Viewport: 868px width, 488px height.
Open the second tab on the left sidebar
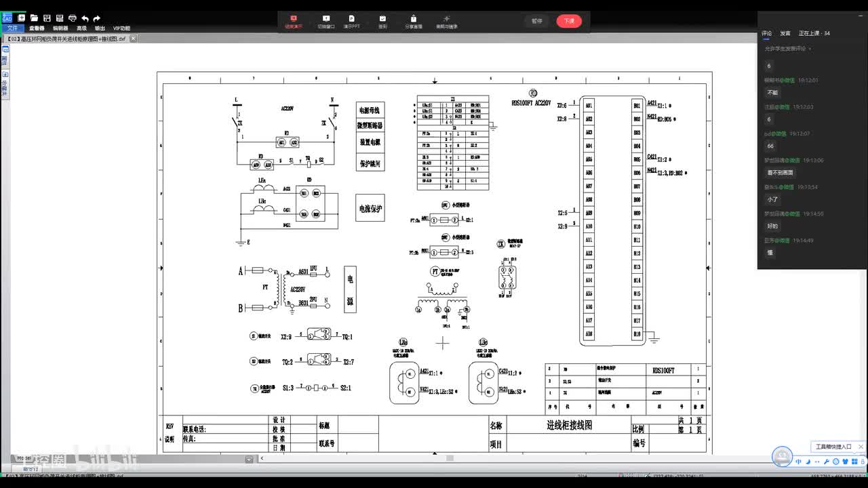[x=4, y=86]
